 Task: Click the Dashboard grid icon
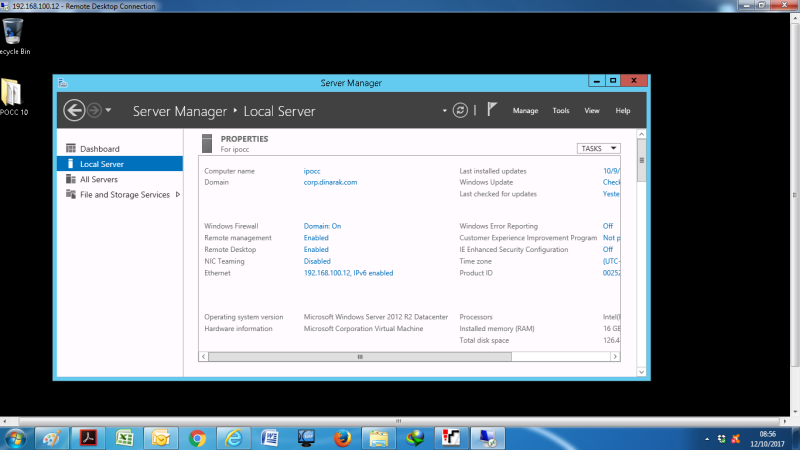[x=71, y=148]
